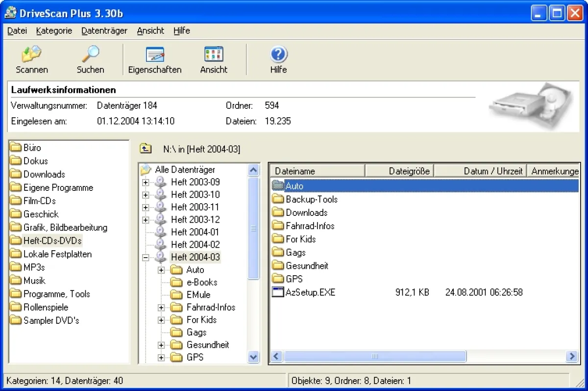Viewport: 588px width, 391px height.
Task: Click the Scannen toolbar icon
Action: (32, 54)
